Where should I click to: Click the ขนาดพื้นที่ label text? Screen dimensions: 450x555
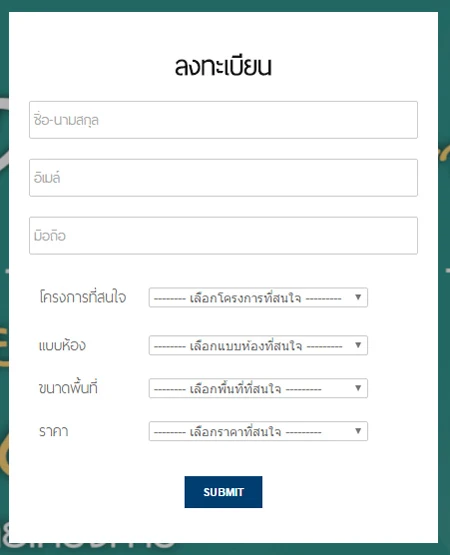pyautogui.click(x=68, y=388)
